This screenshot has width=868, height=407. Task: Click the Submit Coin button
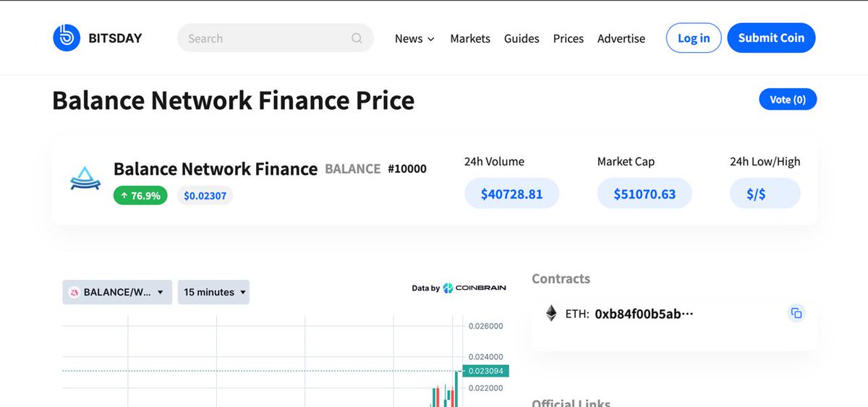771,38
